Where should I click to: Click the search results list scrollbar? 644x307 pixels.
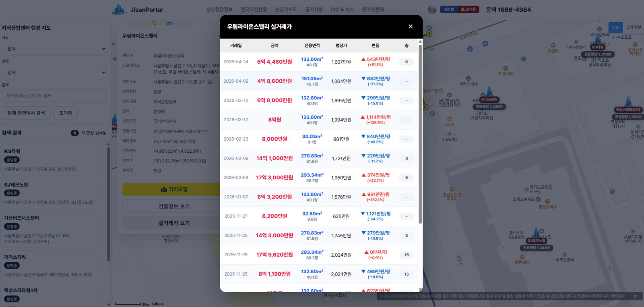click(109, 205)
